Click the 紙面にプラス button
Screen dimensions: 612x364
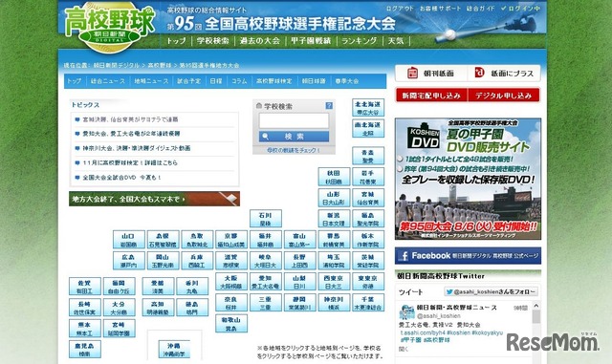coord(504,73)
